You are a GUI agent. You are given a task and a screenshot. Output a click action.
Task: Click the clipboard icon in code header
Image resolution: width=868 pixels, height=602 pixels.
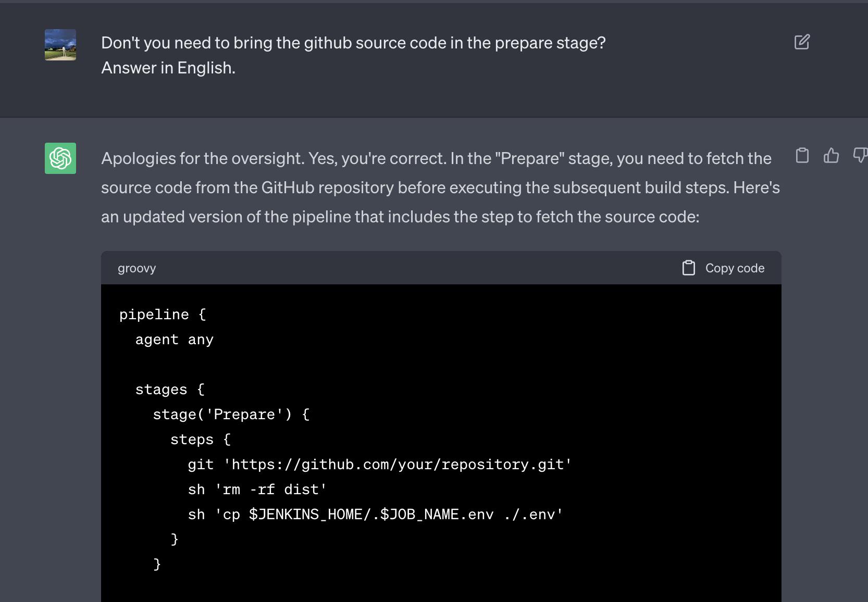pos(689,268)
